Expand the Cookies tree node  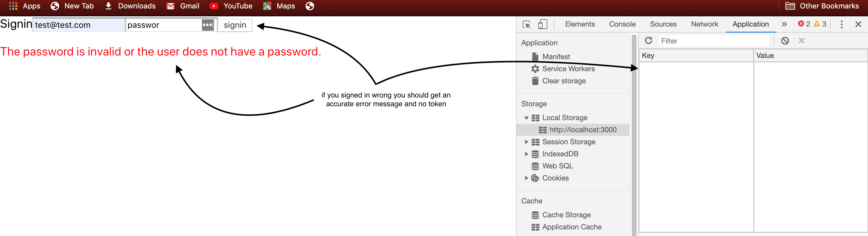pyautogui.click(x=526, y=178)
